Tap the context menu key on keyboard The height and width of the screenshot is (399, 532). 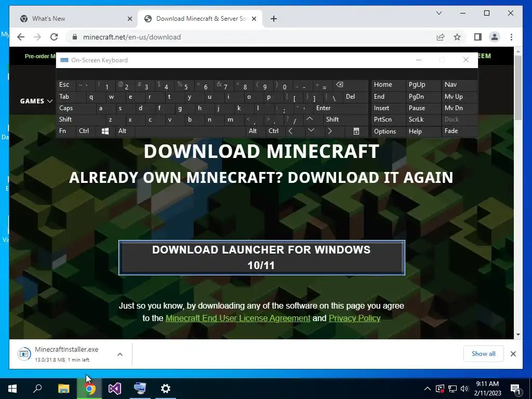tap(356, 131)
